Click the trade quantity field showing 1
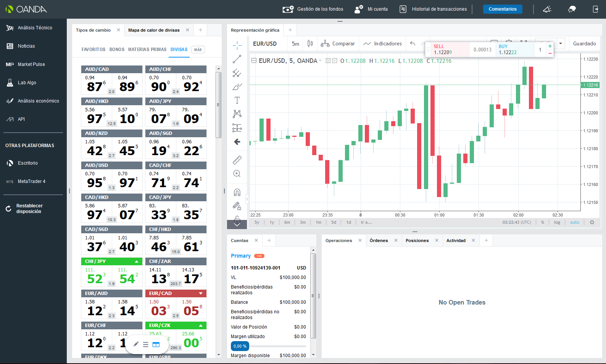The height and width of the screenshot is (364, 606). (540, 50)
